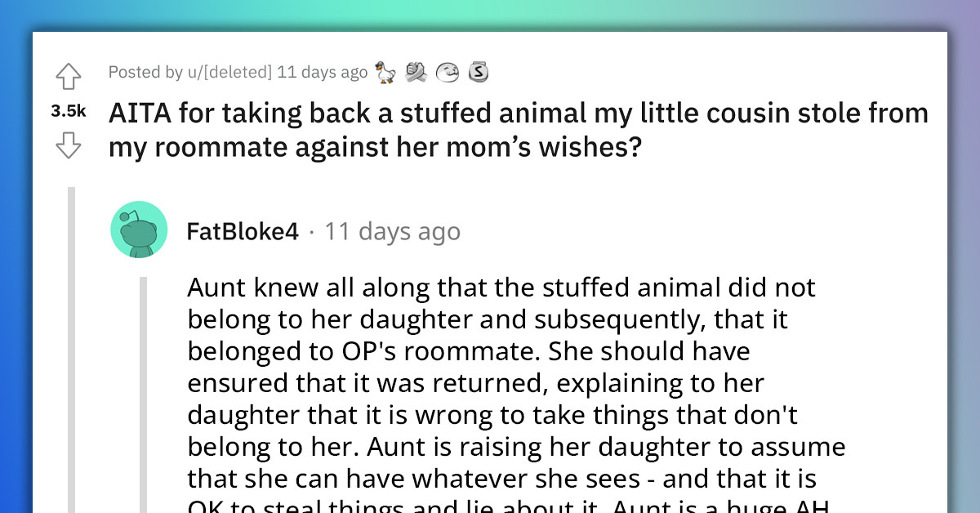This screenshot has width=980, height=513.
Task: Click the helping hands award icon
Action: click(x=416, y=72)
